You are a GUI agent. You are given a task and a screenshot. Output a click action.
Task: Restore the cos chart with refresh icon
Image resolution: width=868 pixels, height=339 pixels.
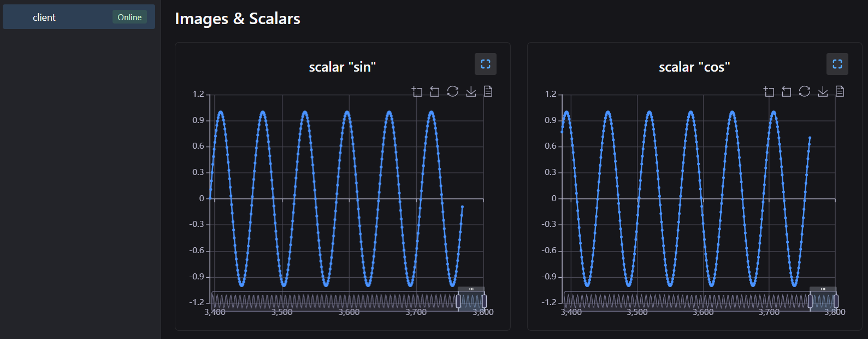(x=805, y=91)
